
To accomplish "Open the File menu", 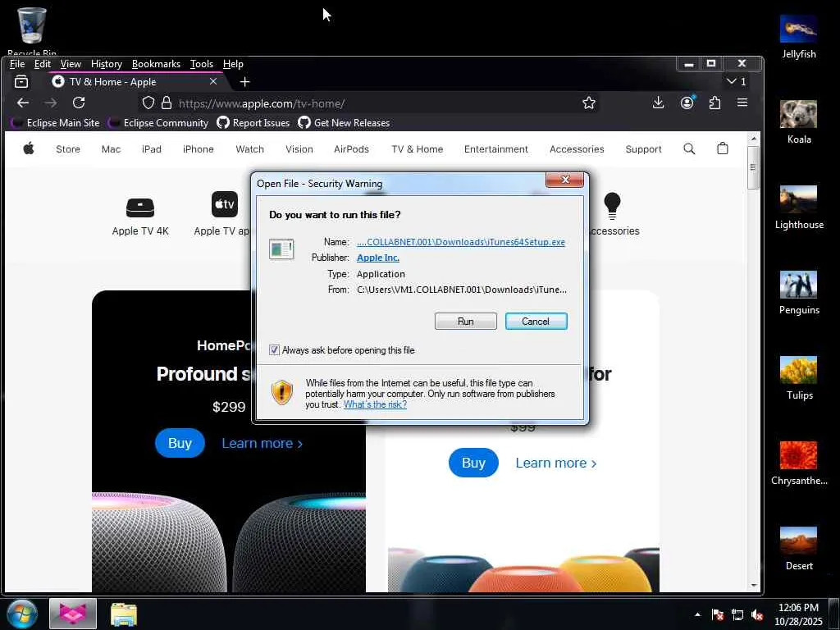I will pos(17,64).
